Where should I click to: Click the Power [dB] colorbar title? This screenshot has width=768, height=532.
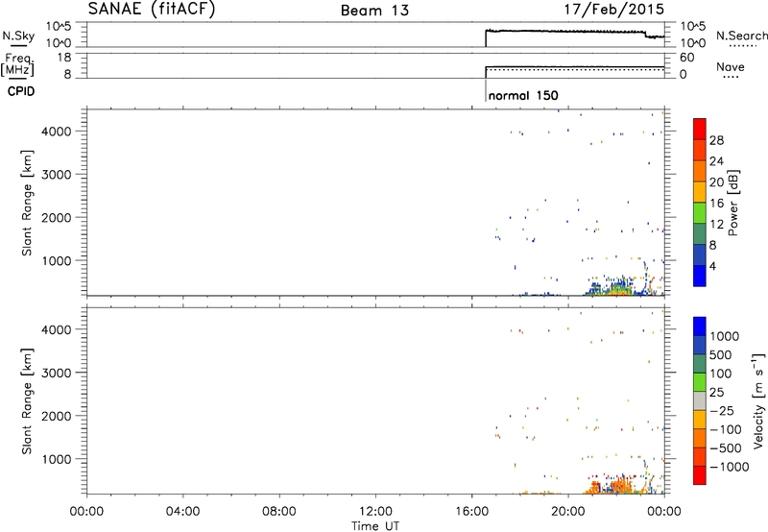click(x=732, y=203)
